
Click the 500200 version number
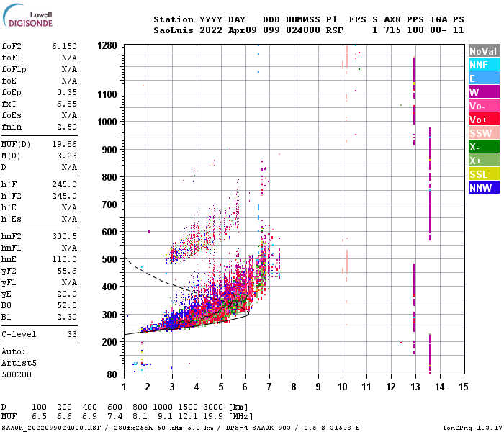[x=17, y=375]
